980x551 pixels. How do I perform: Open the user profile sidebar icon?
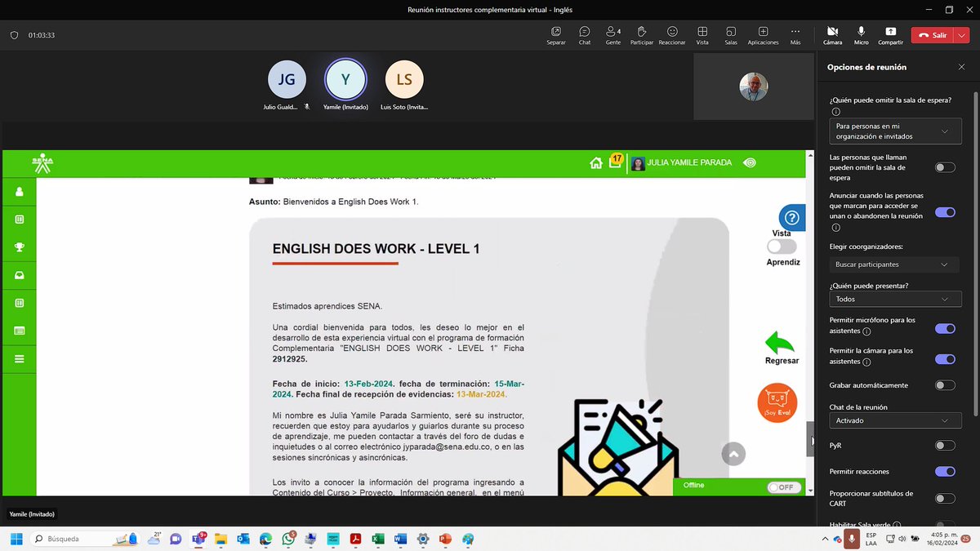click(20, 193)
